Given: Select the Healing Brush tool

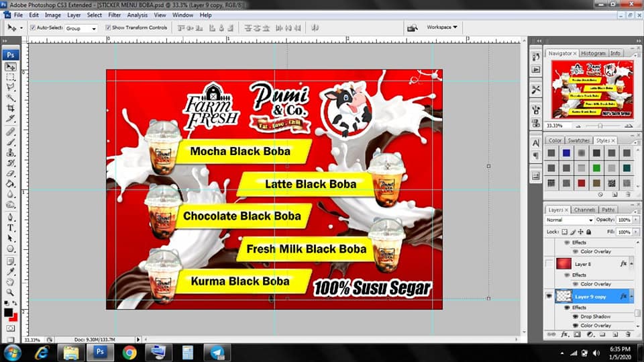Looking at the screenshot, I should click(11, 132).
